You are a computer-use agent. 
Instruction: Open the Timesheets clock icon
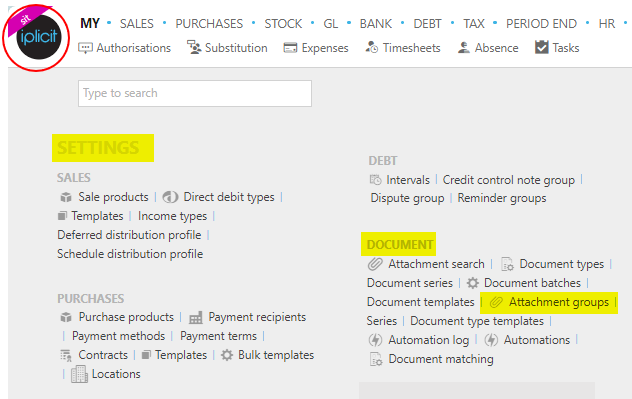(372, 48)
